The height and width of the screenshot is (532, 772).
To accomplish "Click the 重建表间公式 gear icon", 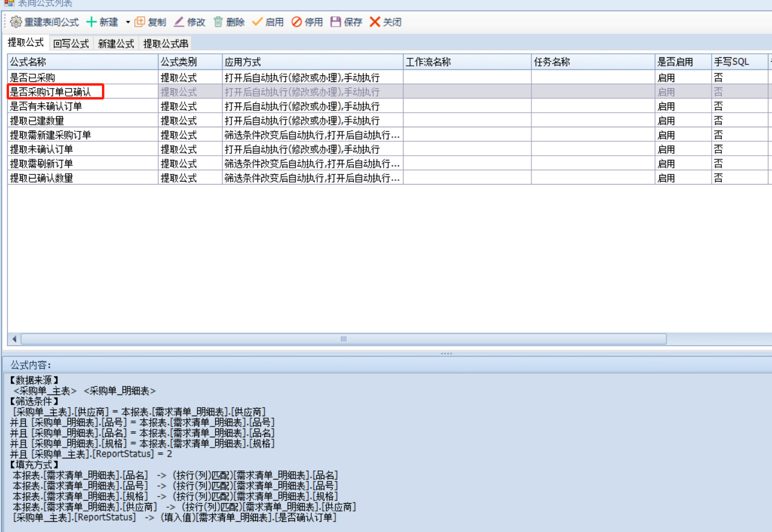I will pyautogui.click(x=16, y=22).
